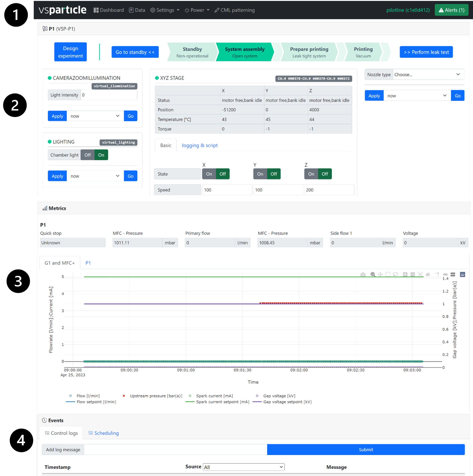Click the Light intensity input field
Image resolution: width=473 pixels, height=476 pixels.
pyautogui.click(x=109, y=95)
